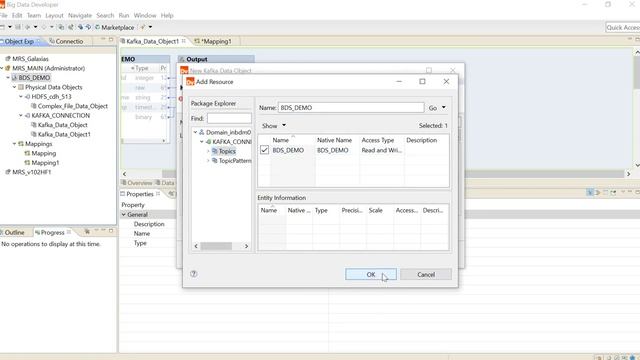The image size is (640, 360).
Task: Open the Show dropdown menu
Action: click(273, 126)
